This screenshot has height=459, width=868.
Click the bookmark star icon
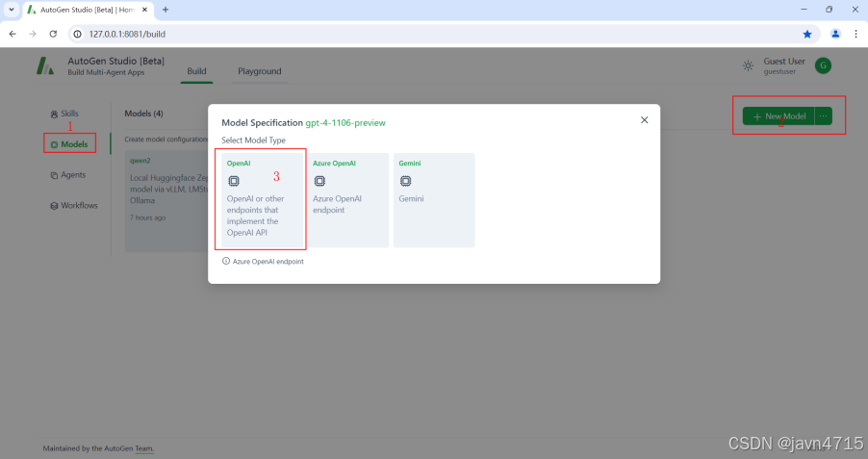807,34
